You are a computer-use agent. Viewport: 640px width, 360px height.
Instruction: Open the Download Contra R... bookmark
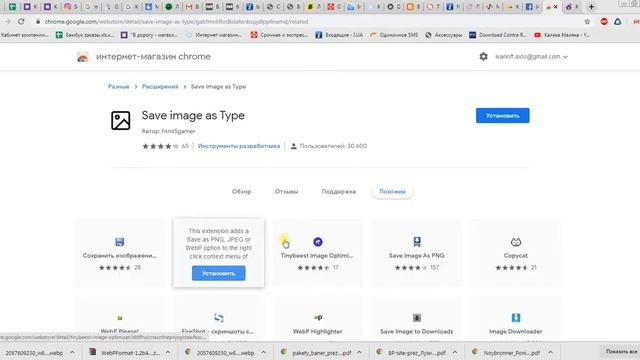coord(498,35)
